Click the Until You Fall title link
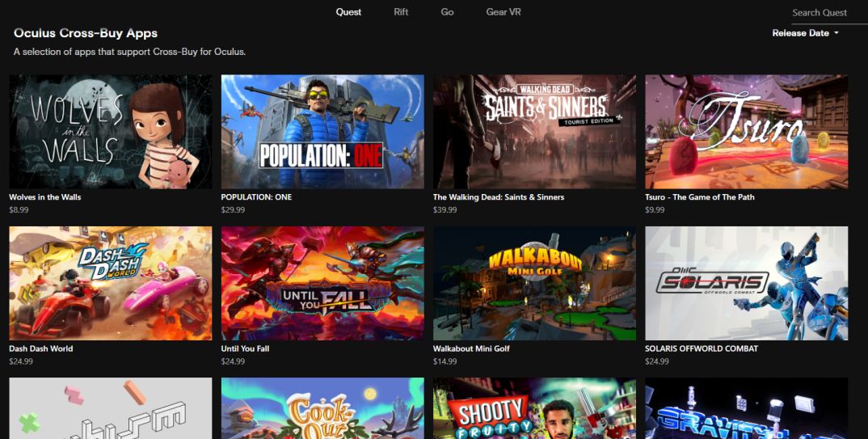Image resolution: width=868 pixels, height=439 pixels. coord(245,348)
